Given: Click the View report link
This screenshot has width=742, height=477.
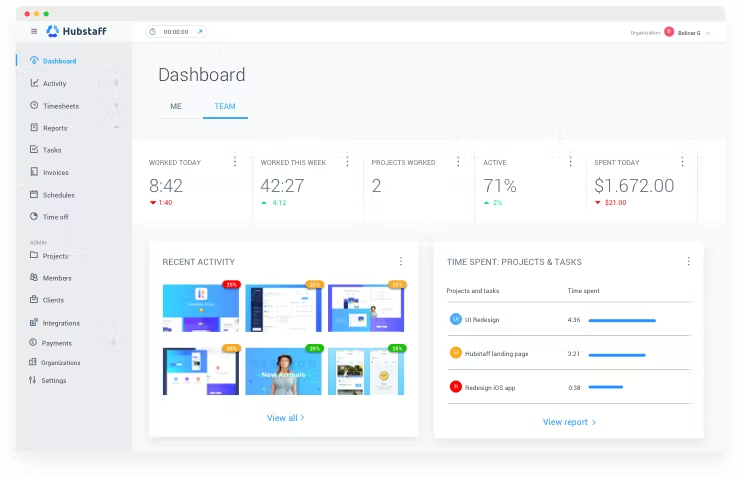Looking at the screenshot, I should [569, 422].
